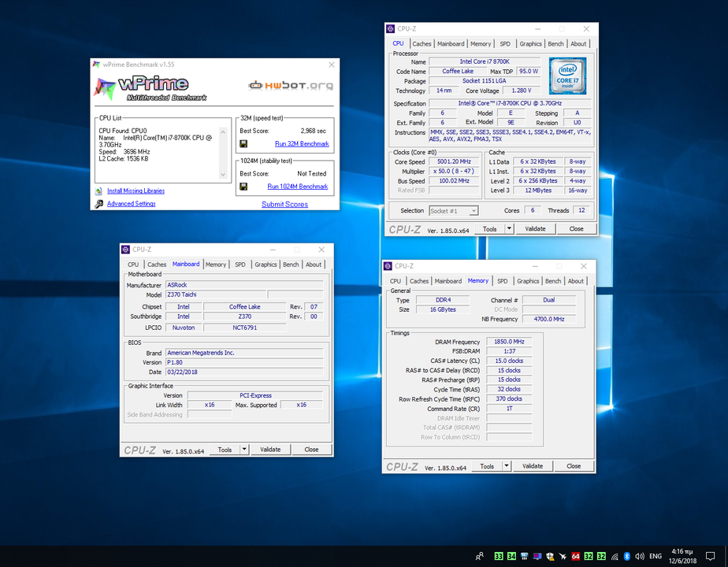The width and height of the screenshot is (728, 567).
Task: Click the red tray icon showing 64
Action: (576, 556)
